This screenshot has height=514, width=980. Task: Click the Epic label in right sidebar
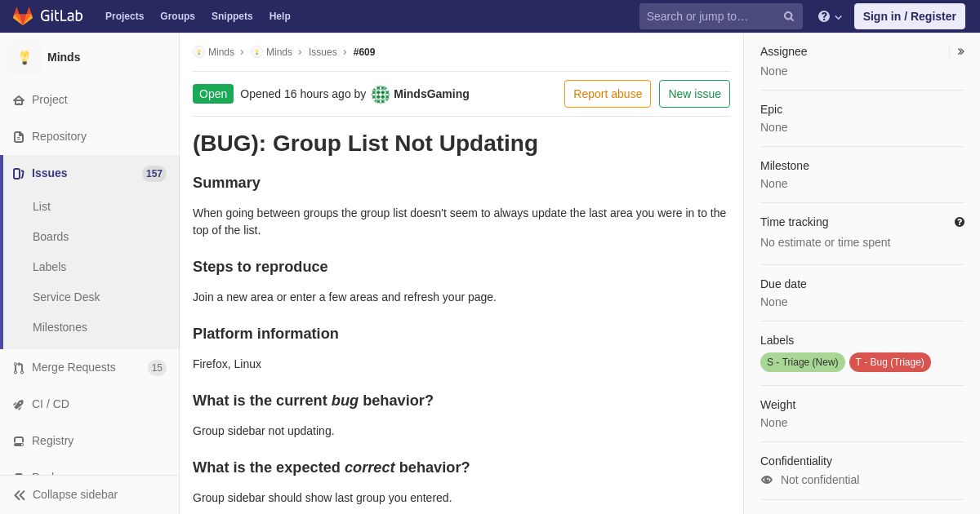click(x=771, y=109)
